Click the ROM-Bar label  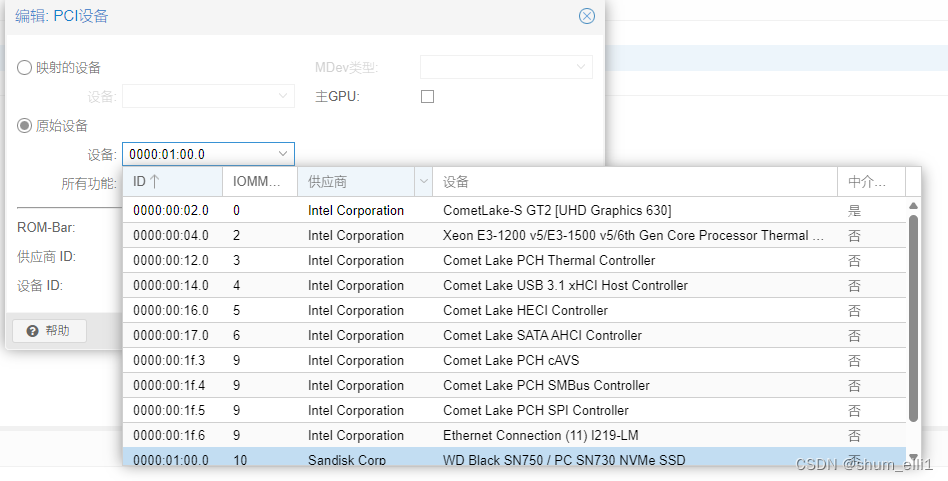[x=46, y=228]
